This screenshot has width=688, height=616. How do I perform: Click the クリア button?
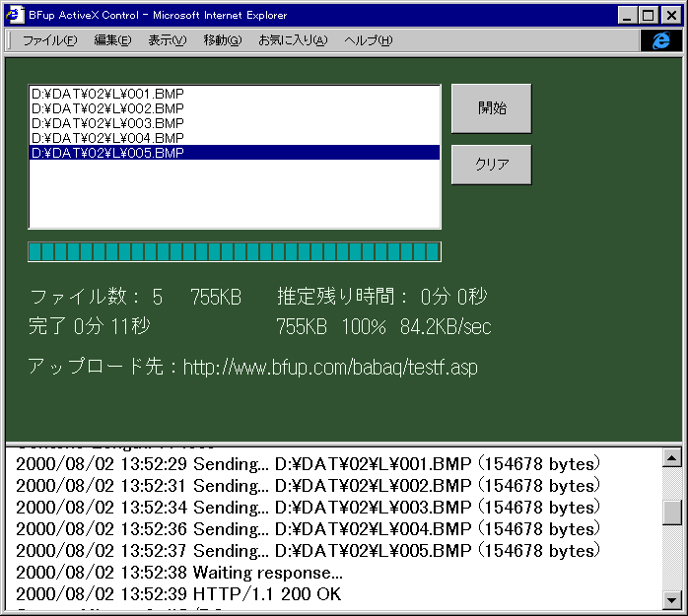tap(492, 165)
